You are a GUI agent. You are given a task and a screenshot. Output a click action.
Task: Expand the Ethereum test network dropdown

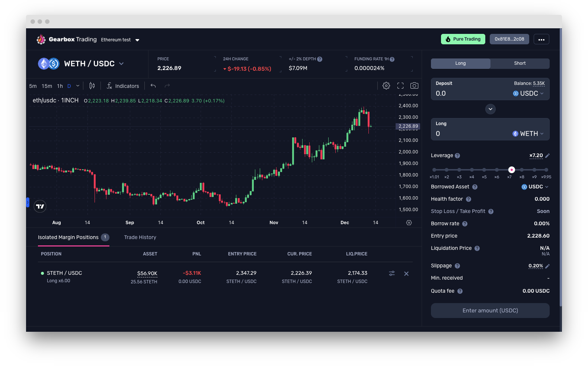tap(137, 40)
